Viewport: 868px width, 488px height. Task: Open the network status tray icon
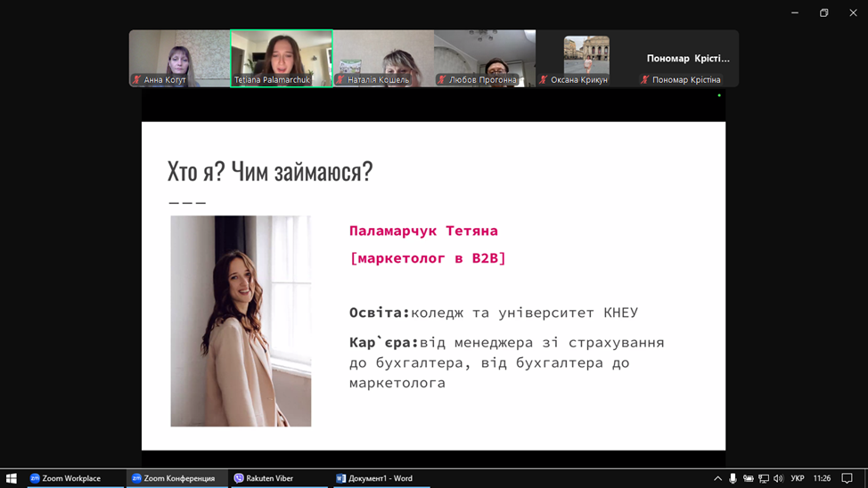[x=763, y=478]
